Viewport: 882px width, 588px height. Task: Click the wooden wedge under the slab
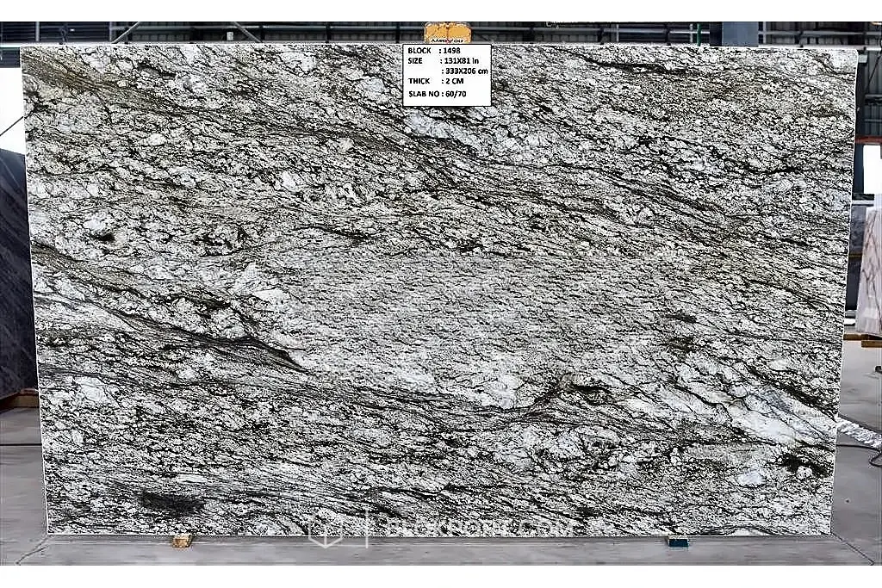(182, 541)
